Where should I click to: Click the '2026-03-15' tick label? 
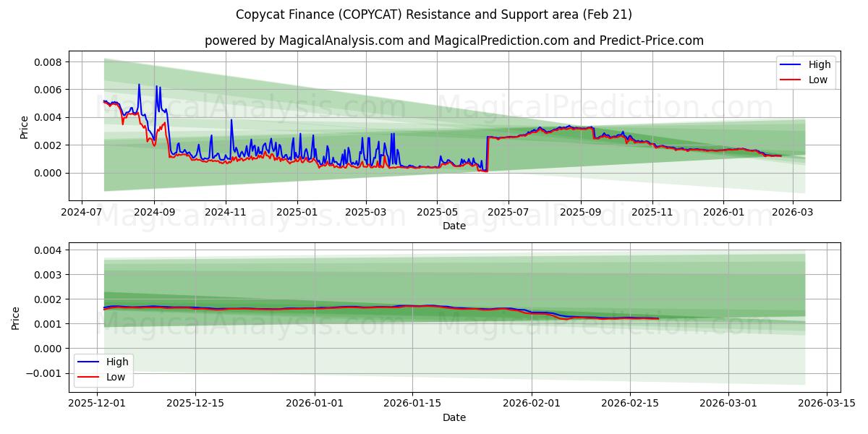[x=825, y=404]
